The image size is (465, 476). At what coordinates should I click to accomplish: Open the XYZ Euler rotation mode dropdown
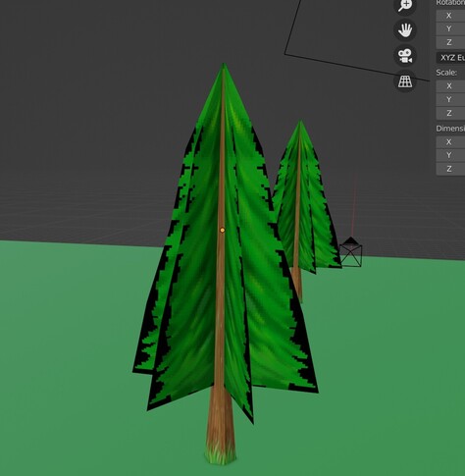(450, 58)
